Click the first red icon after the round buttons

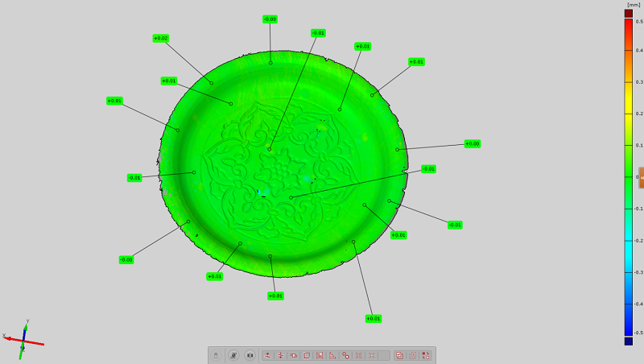tap(267, 355)
